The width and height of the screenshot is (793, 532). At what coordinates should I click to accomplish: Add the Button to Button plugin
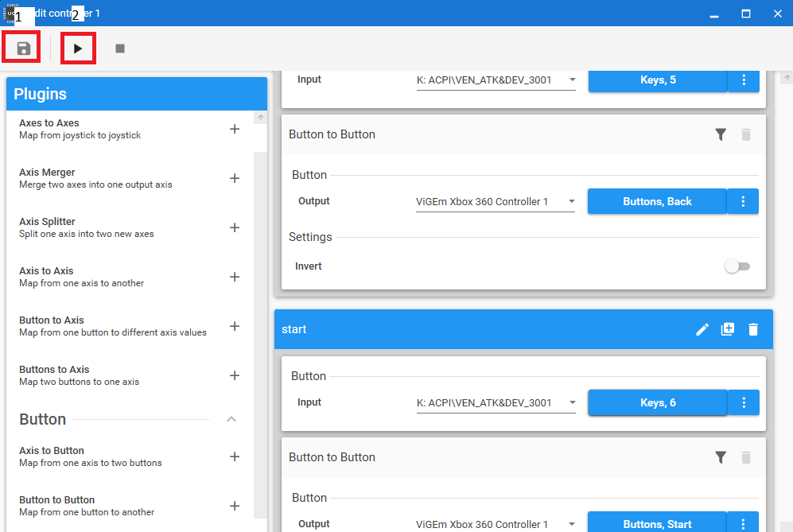234,506
